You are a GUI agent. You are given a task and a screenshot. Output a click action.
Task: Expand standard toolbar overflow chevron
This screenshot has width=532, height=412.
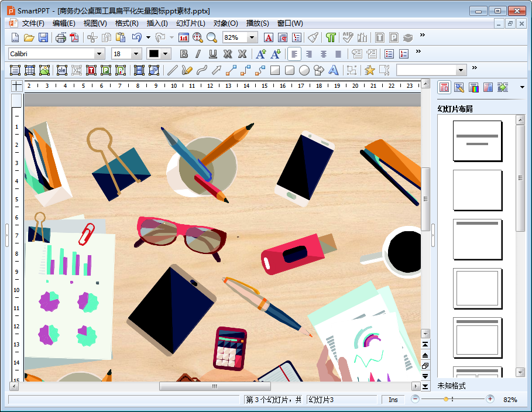(423, 35)
